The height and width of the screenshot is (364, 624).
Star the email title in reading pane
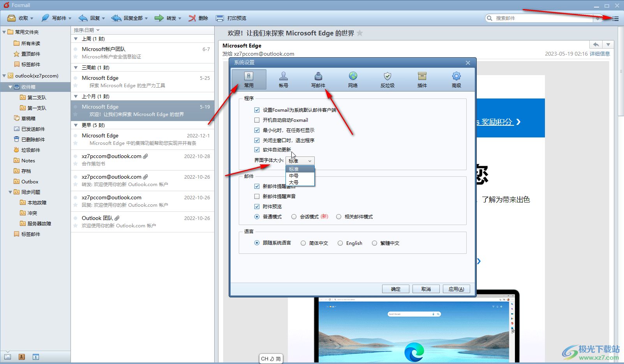click(360, 33)
